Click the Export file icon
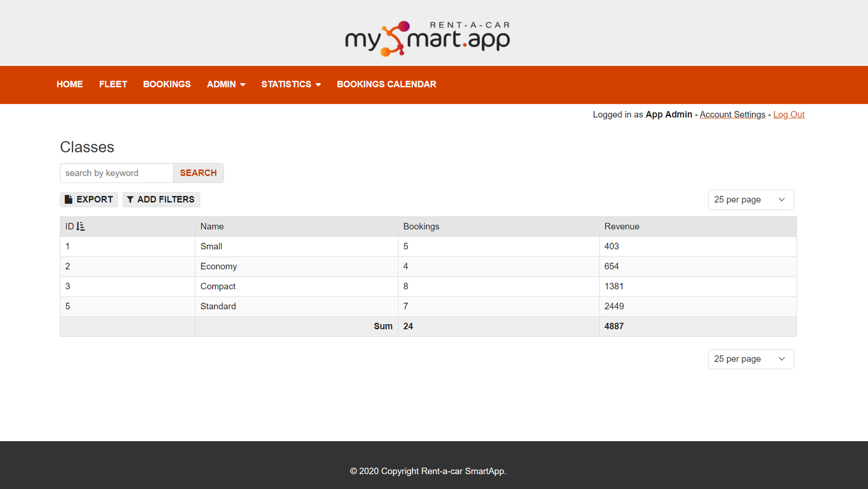Image resolution: width=868 pixels, height=489 pixels. coord(69,199)
